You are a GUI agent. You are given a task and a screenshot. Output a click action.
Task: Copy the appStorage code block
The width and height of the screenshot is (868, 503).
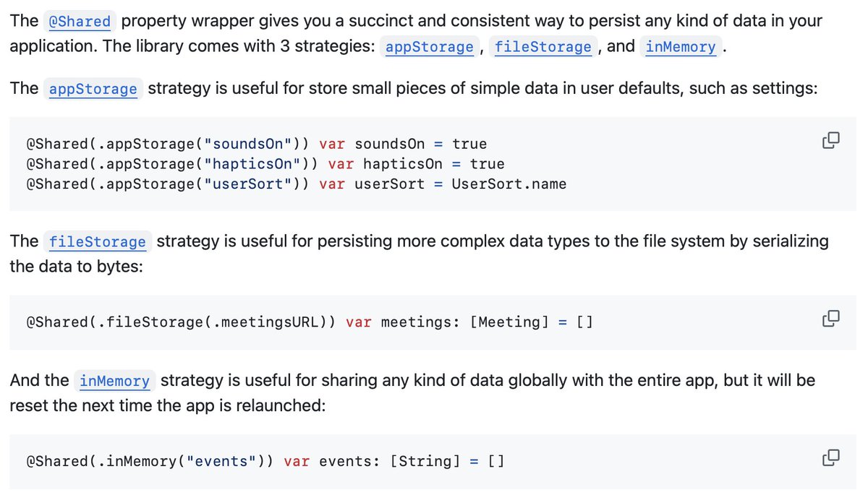point(830,140)
